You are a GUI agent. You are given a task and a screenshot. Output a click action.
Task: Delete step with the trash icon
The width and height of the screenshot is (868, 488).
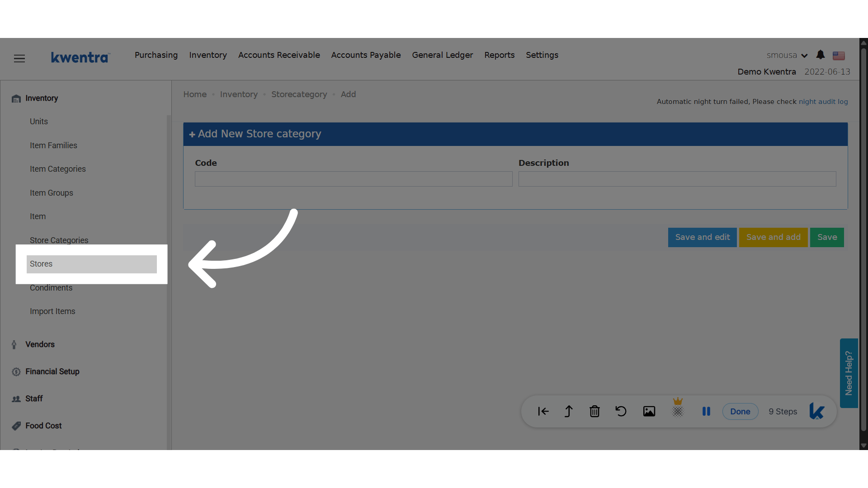tap(594, 412)
